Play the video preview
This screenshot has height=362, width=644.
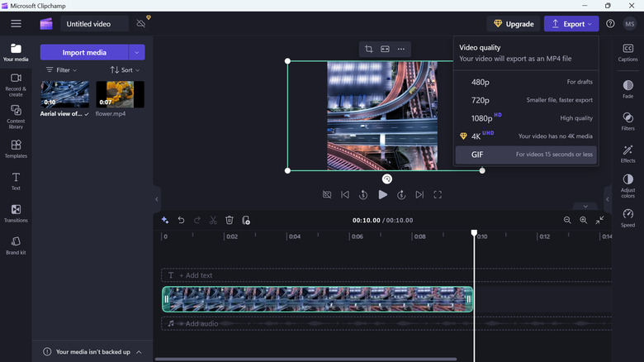[383, 194]
